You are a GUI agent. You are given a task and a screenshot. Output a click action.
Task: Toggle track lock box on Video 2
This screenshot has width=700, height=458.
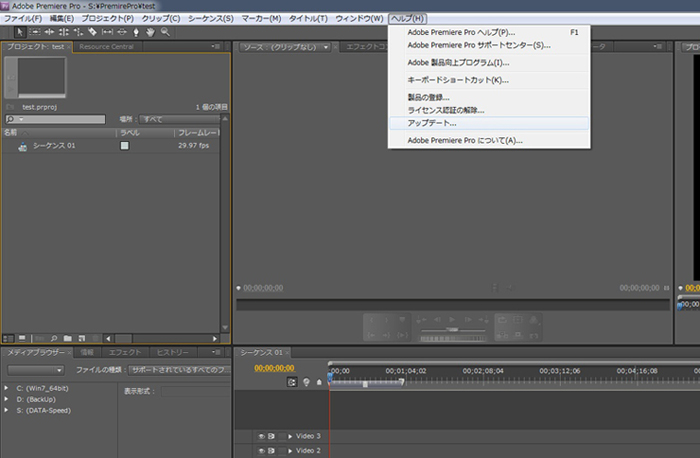pyautogui.click(x=282, y=451)
